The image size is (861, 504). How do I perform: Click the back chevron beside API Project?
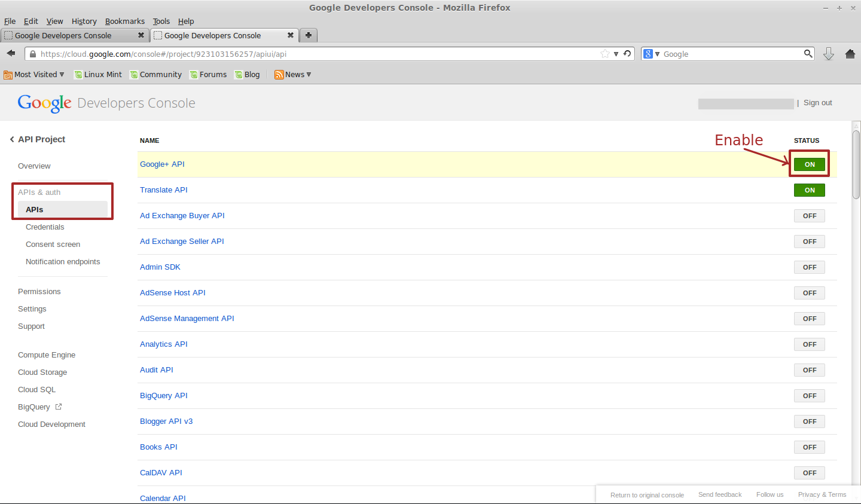(x=12, y=139)
